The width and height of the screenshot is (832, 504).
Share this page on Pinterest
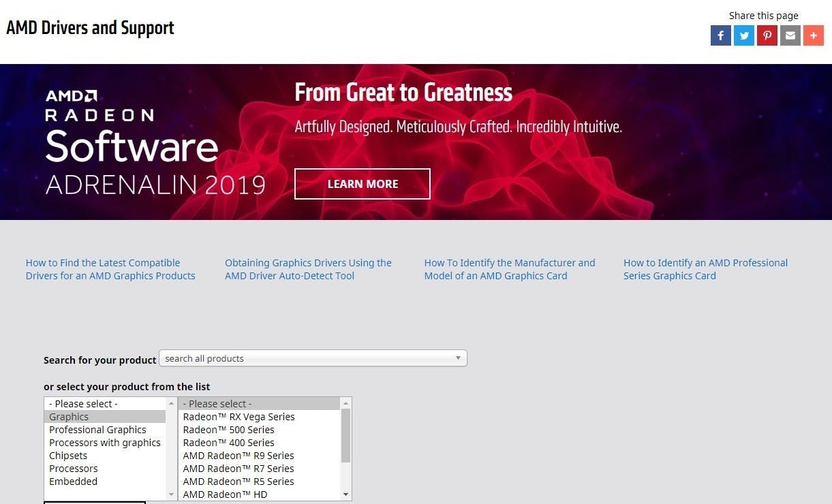(767, 35)
